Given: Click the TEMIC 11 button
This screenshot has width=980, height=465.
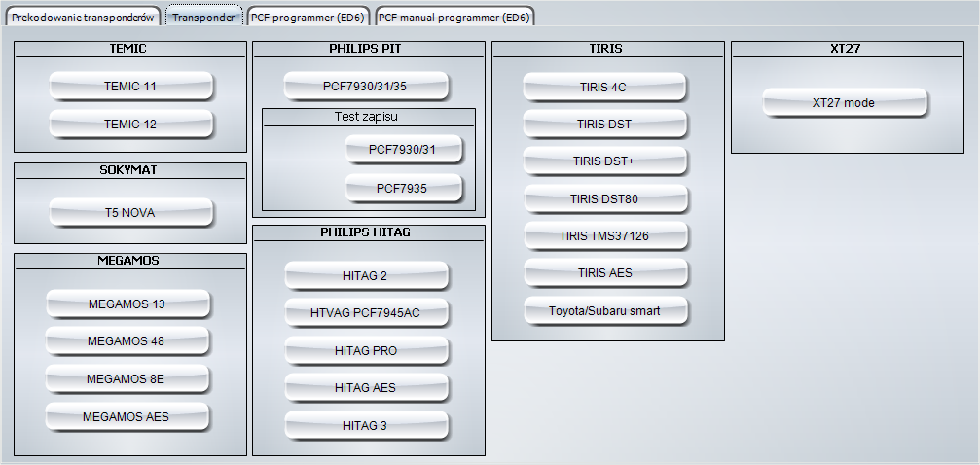Looking at the screenshot, I should click(x=130, y=87).
